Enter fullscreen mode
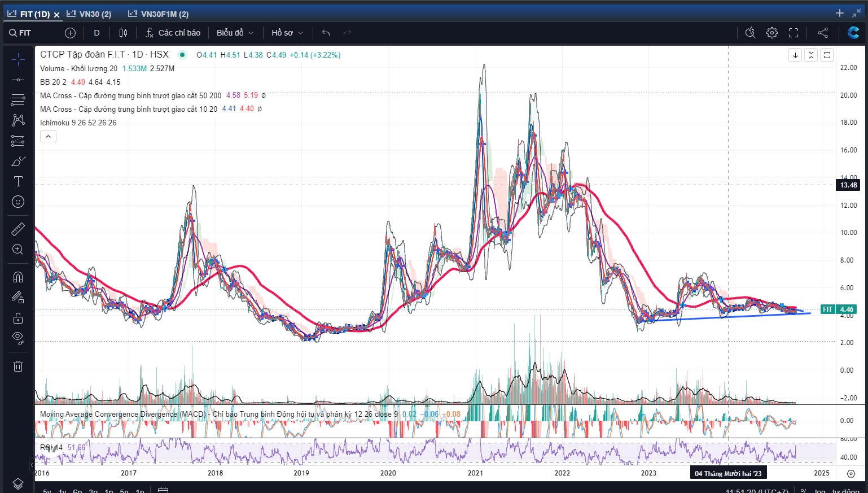This screenshot has width=868, height=493. pos(794,33)
